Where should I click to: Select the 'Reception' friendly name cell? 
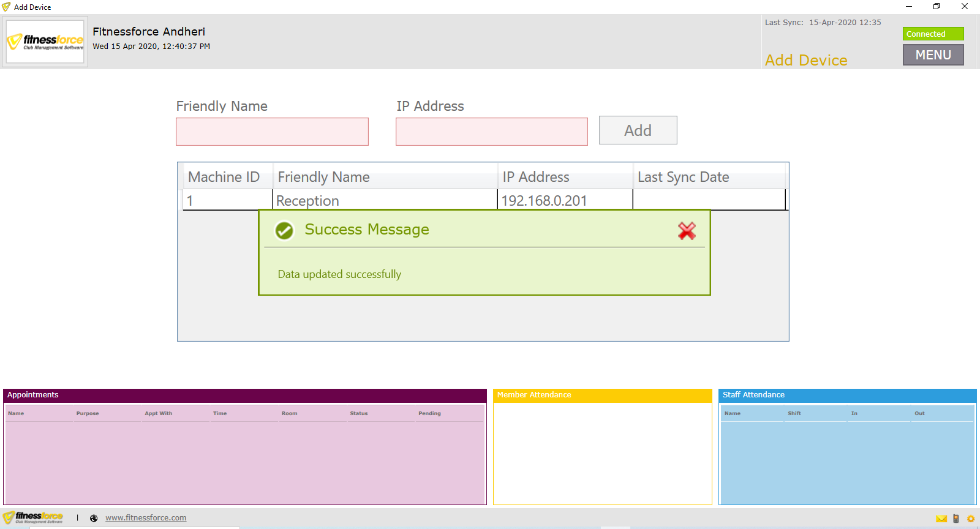click(x=385, y=200)
